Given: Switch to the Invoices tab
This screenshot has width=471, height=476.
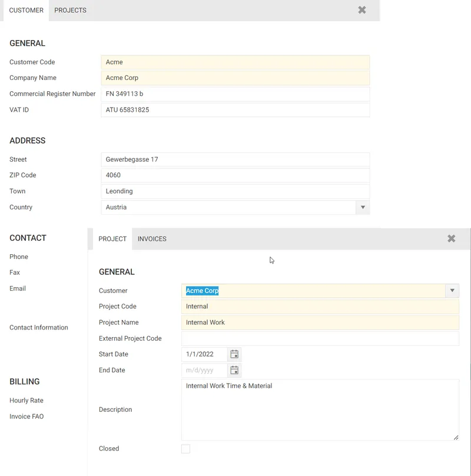Looking at the screenshot, I should point(152,239).
